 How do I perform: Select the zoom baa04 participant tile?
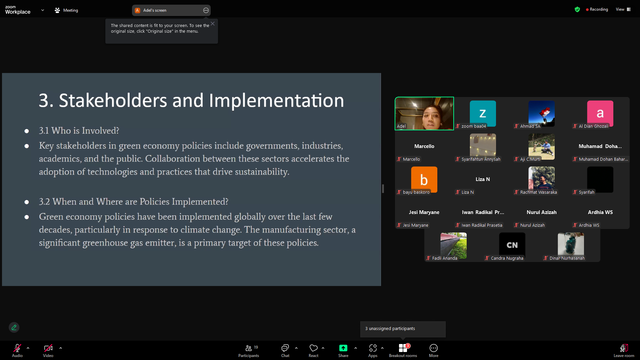pos(483,113)
